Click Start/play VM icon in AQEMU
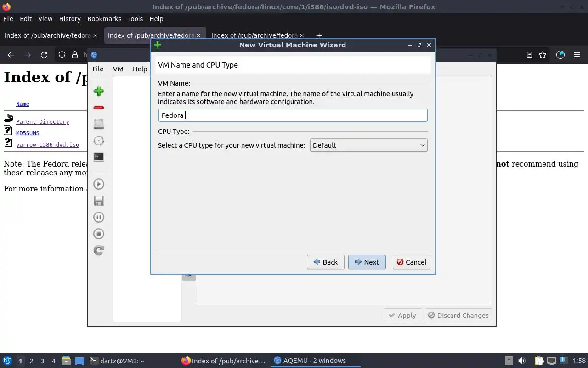 pos(98,184)
